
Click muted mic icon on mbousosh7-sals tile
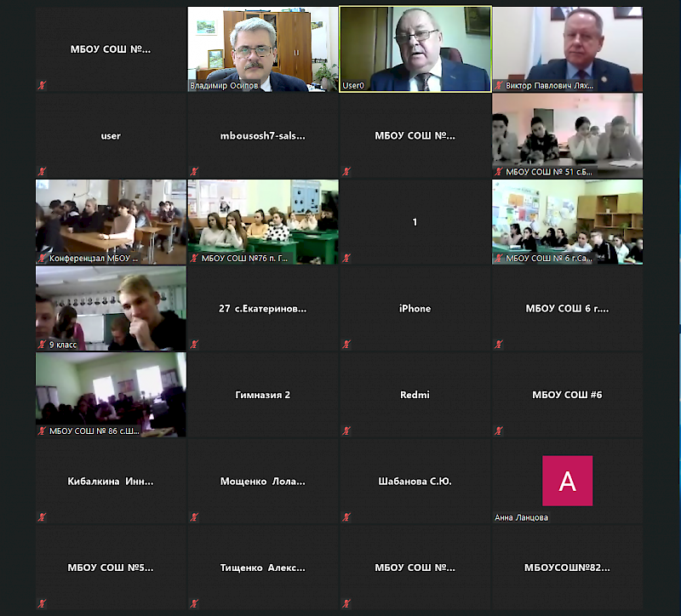(x=194, y=172)
